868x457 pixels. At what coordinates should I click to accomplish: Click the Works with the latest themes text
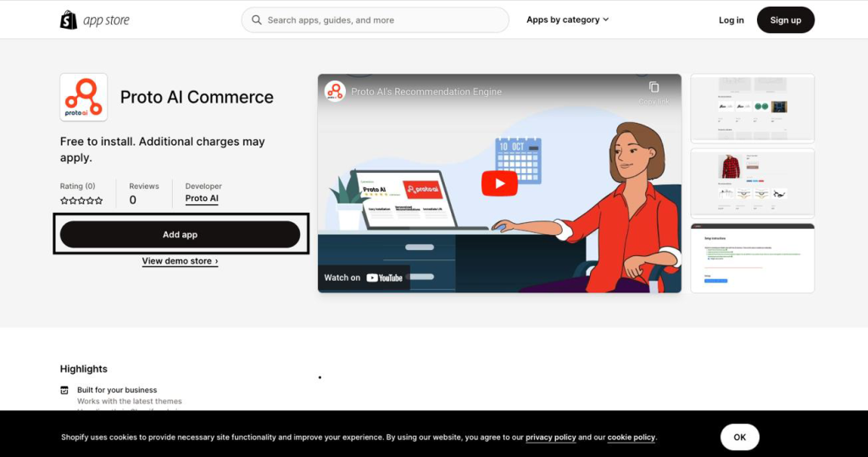(130, 401)
